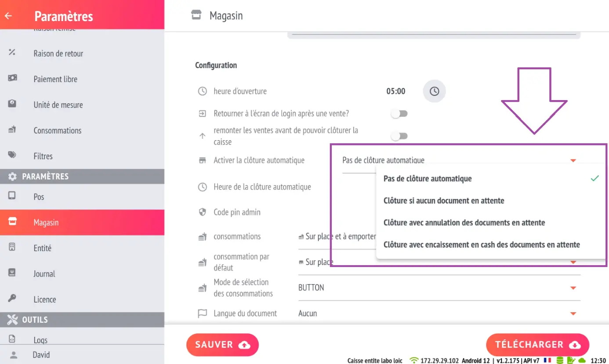Toggle remonter les ventes avant clôture switch
This screenshot has width=609, height=364.
tap(399, 136)
